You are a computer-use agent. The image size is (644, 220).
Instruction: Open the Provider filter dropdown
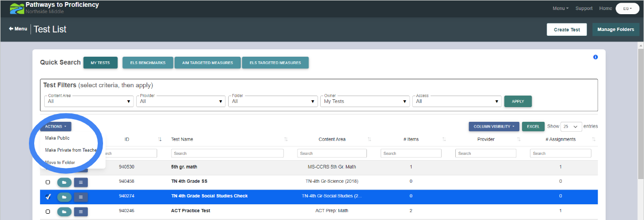point(181,101)
